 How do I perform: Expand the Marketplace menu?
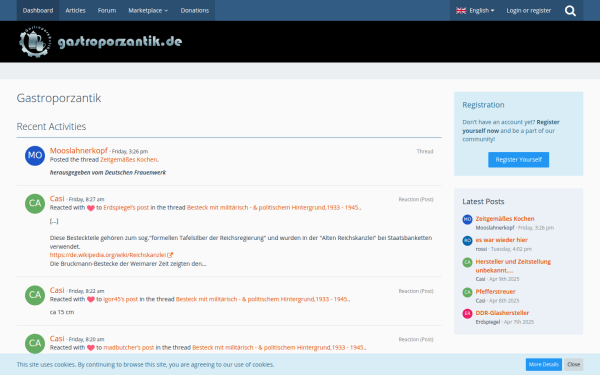[148, 11]
